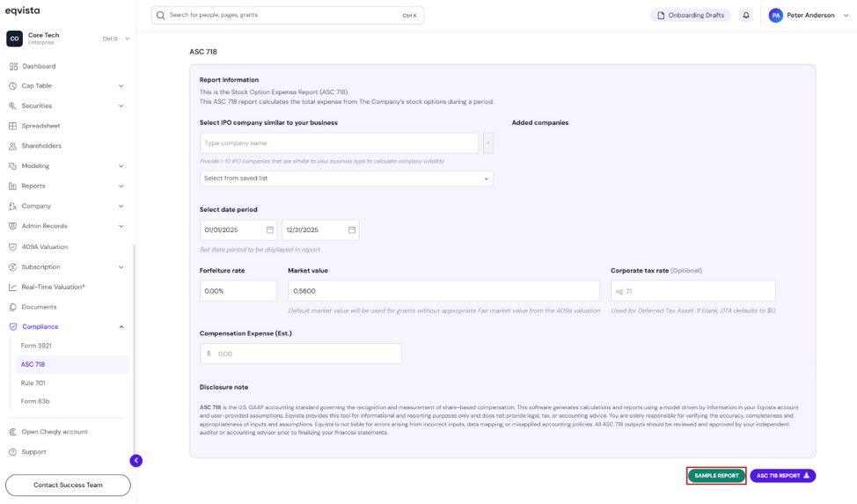Click the eqvista logo
Screen dimensions: 857x504
(x=22, y=11)
